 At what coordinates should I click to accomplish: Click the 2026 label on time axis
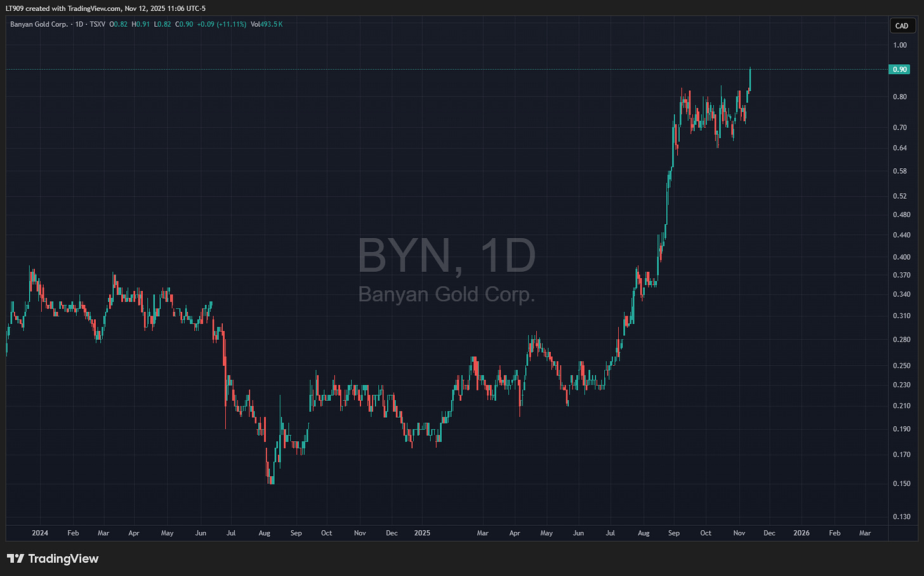802,533
